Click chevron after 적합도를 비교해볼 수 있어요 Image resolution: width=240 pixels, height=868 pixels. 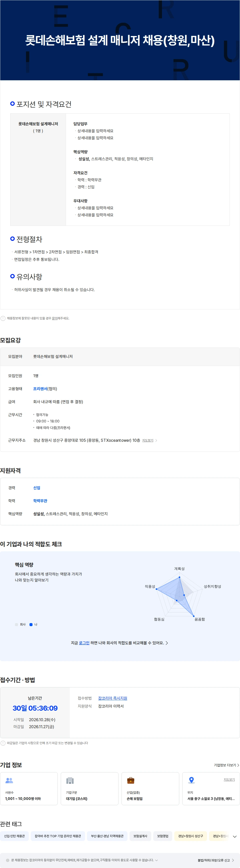(166, 643)
